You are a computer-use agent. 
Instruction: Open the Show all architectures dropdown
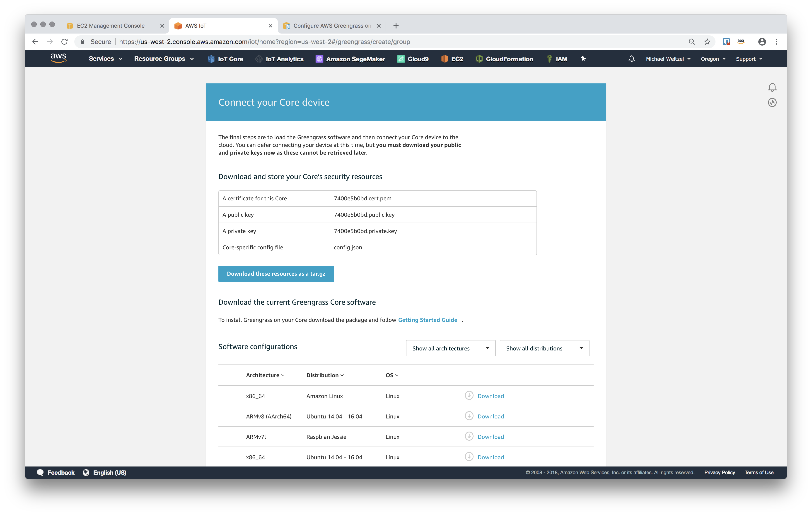450,348
